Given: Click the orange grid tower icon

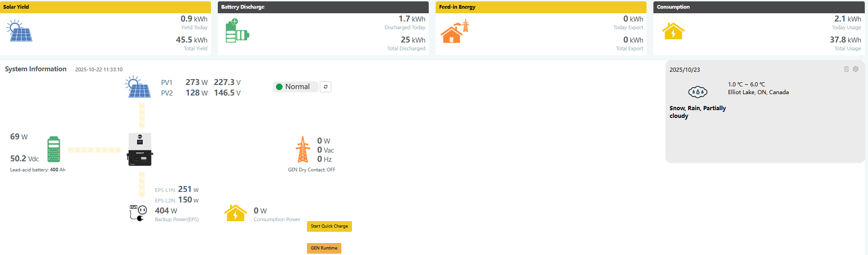Looking at the screenshot, I should click(x=302, y=149).
